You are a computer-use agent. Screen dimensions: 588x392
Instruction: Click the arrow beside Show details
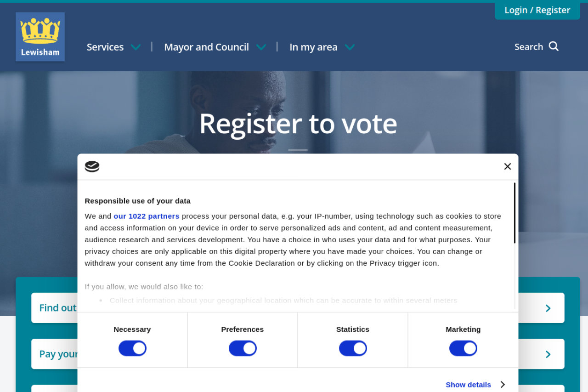(503, 385)
